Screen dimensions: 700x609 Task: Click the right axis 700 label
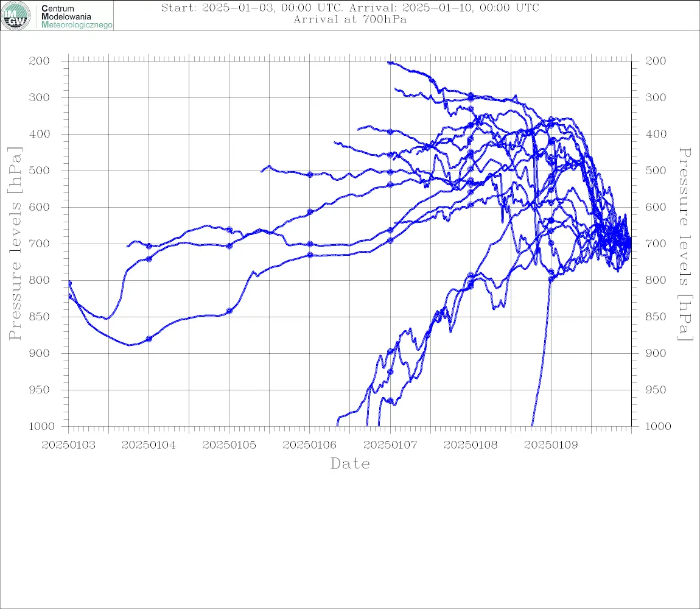coord(656,244)
